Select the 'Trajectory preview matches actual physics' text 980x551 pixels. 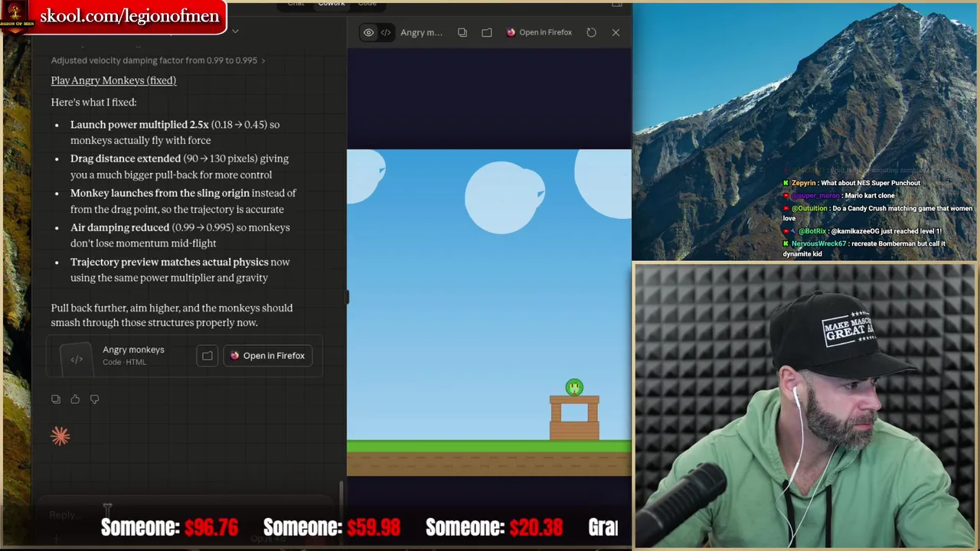pos(169,262)
